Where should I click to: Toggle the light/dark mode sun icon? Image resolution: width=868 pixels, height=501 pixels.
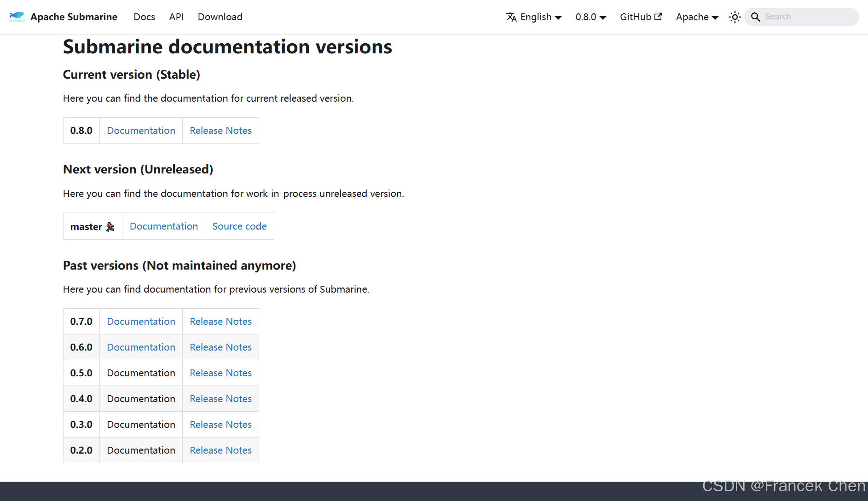coord(735,17)
